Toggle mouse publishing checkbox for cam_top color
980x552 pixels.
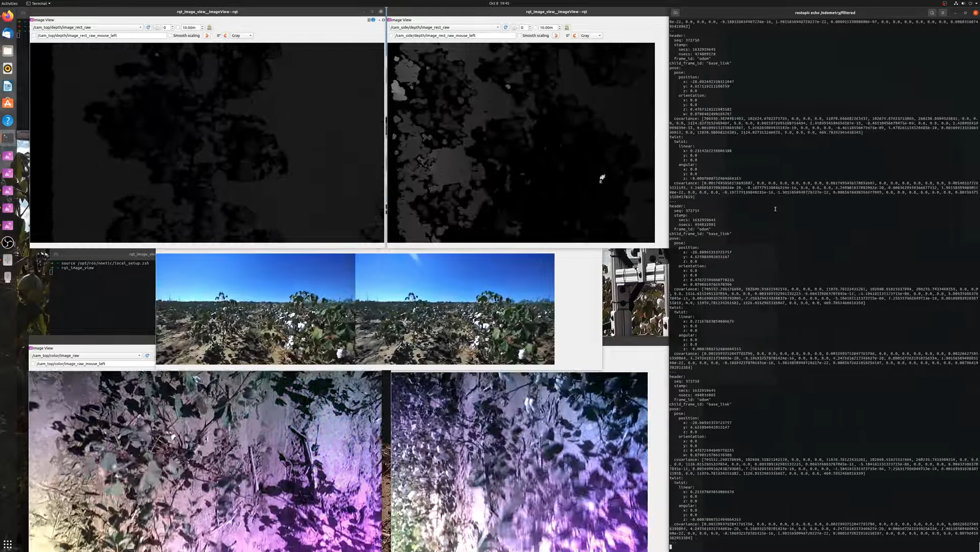coord(34,364)
